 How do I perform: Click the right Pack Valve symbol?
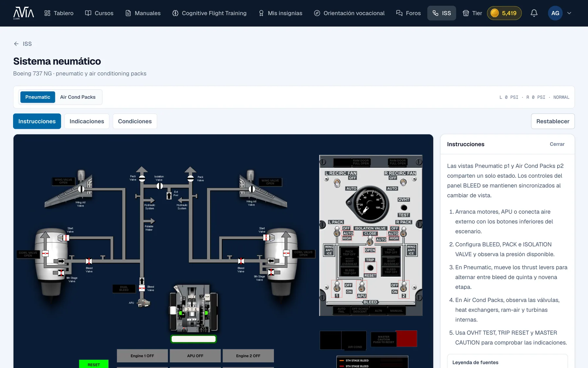click(x=190, y=179)
